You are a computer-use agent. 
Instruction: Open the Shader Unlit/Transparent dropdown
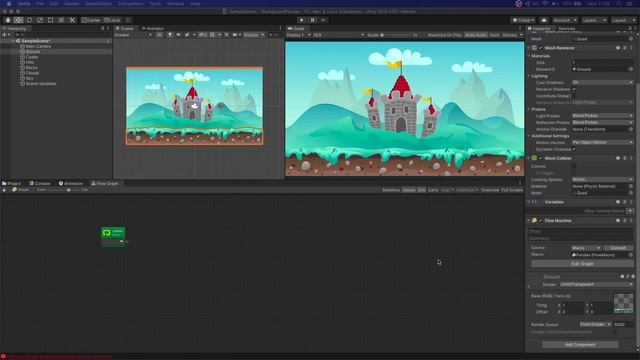coord(596,284)
